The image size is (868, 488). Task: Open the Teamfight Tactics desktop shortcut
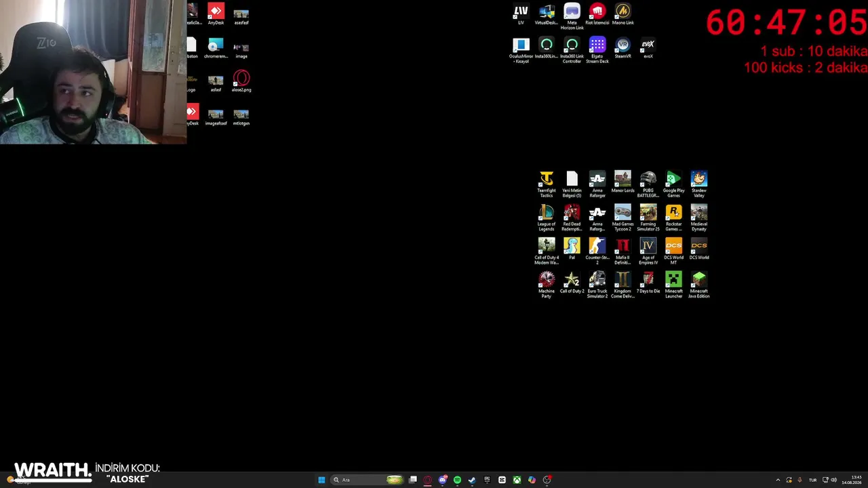[x=546, y=184]
